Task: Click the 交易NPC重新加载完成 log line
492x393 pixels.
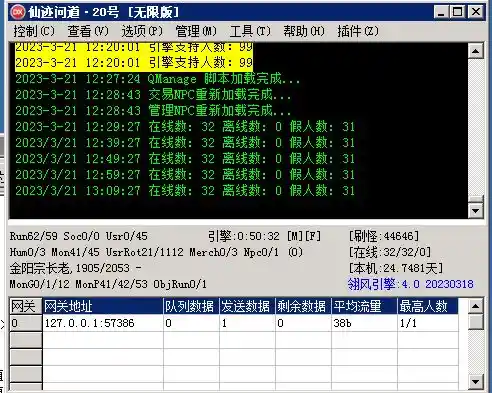Action: pyautogui.click(x=153, y=95)
